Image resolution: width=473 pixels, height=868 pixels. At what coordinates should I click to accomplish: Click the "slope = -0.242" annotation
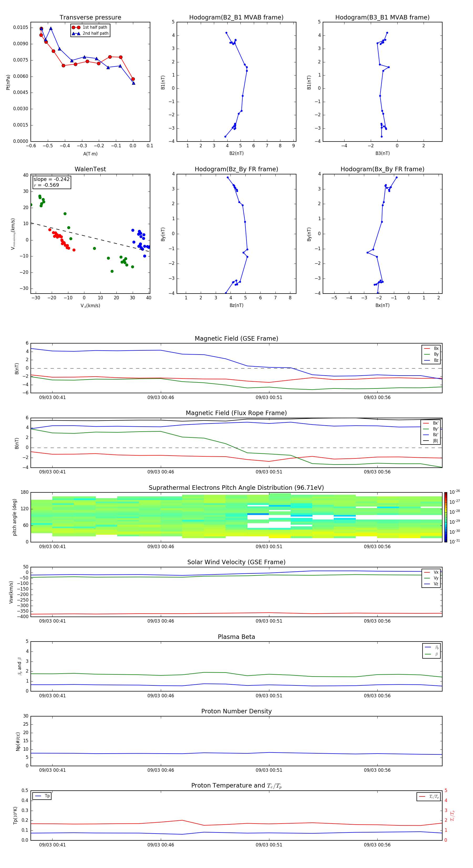[52, 179]
